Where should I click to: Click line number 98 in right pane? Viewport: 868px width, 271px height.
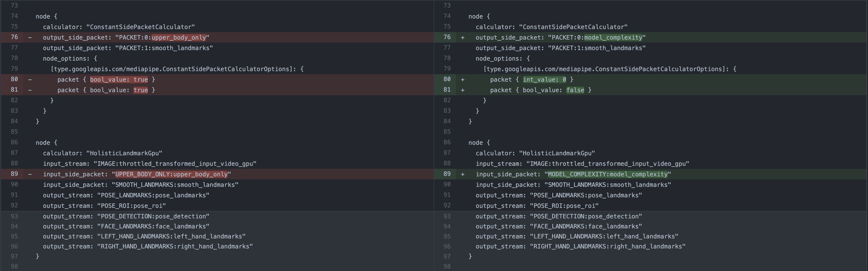[x=447, y=266]
